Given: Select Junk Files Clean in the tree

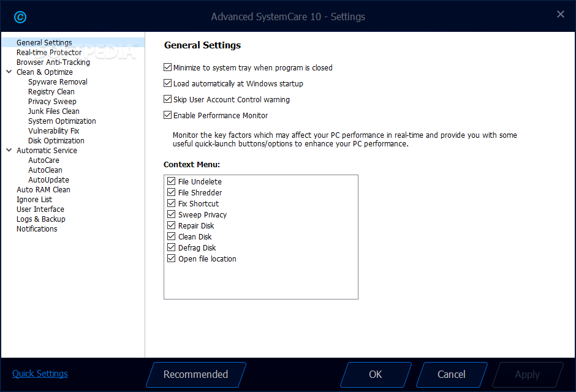Looking at the screenshot, I should click(54, 111).
